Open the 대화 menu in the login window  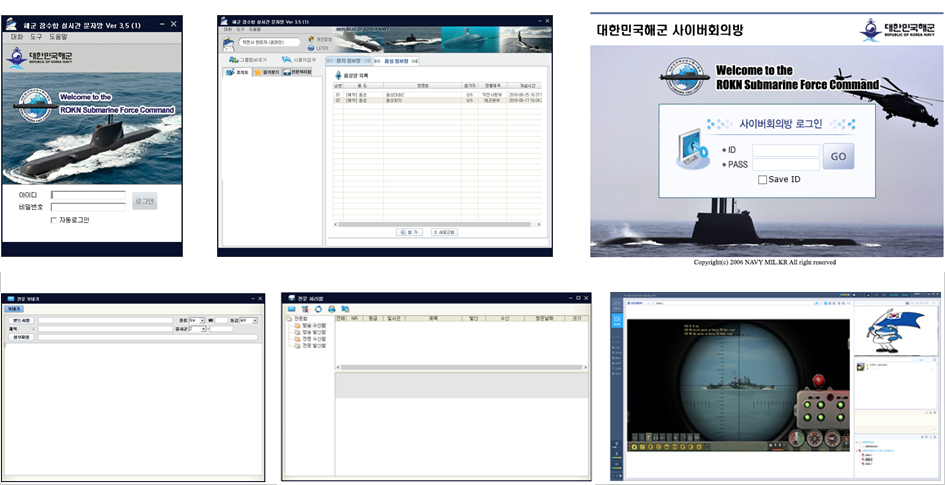point(17,37)
